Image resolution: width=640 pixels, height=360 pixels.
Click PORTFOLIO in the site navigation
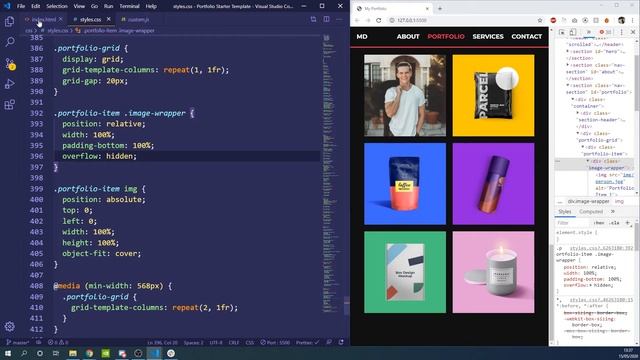pyautogui.click(x=446, y=37)
